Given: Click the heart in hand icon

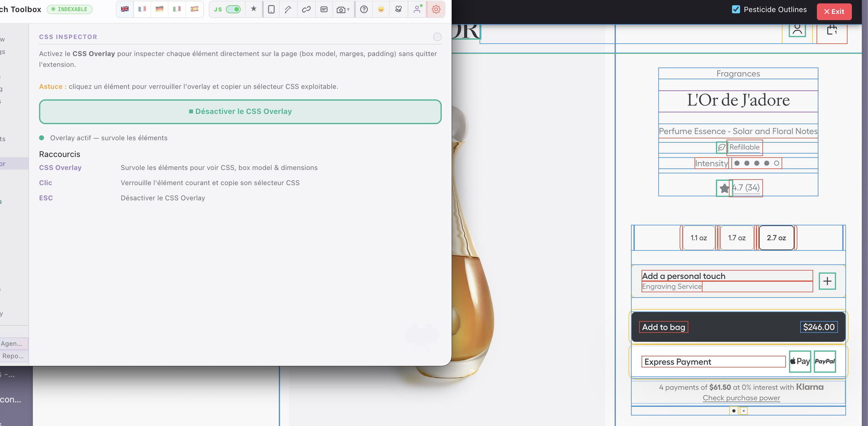Looking at the screenshot, I should 398,9.
